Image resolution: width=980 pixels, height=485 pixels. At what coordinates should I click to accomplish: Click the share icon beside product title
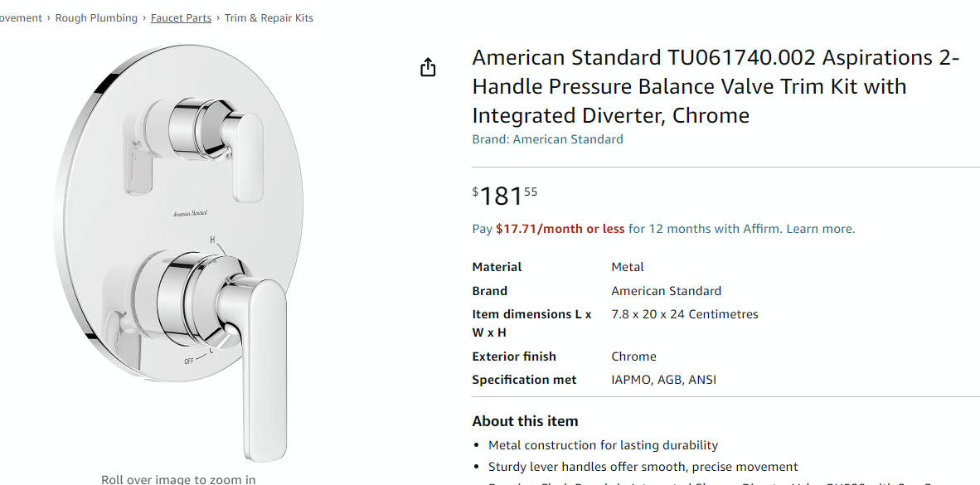pyautogui.click(x=428, y=67)
